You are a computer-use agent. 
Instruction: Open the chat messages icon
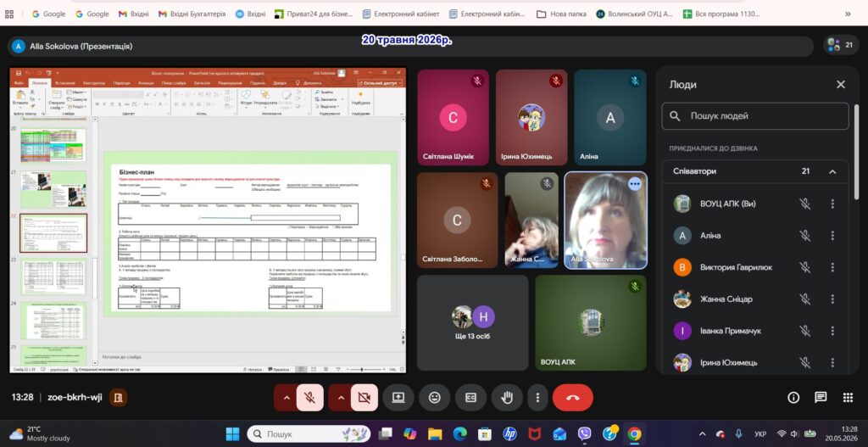[821, 398]
